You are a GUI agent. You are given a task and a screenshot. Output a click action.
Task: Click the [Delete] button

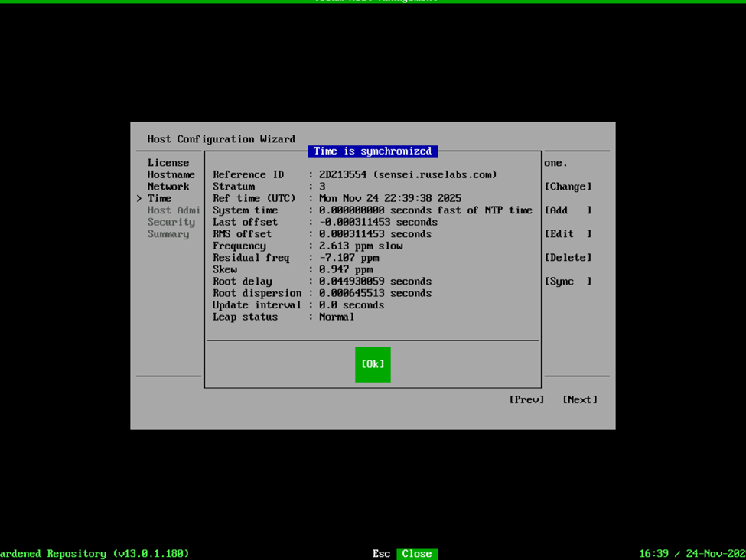point(568,258)
